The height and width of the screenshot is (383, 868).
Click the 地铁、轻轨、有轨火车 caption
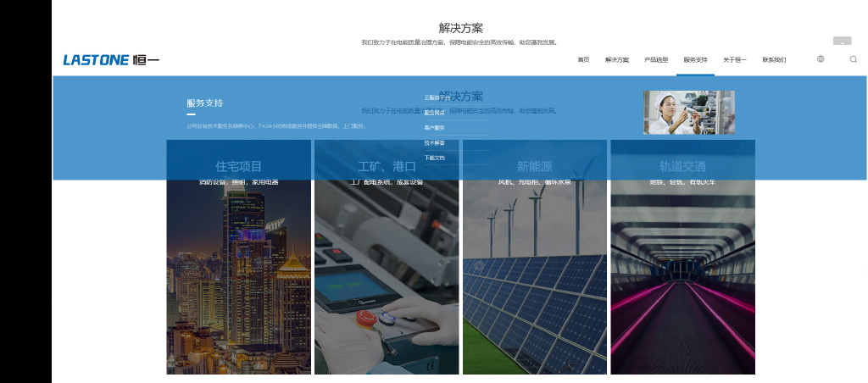click(682, 182)
